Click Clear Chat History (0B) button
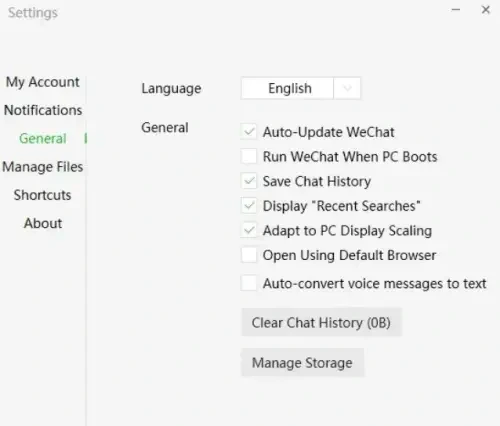The image size is (500, 426). pos(321,322)
